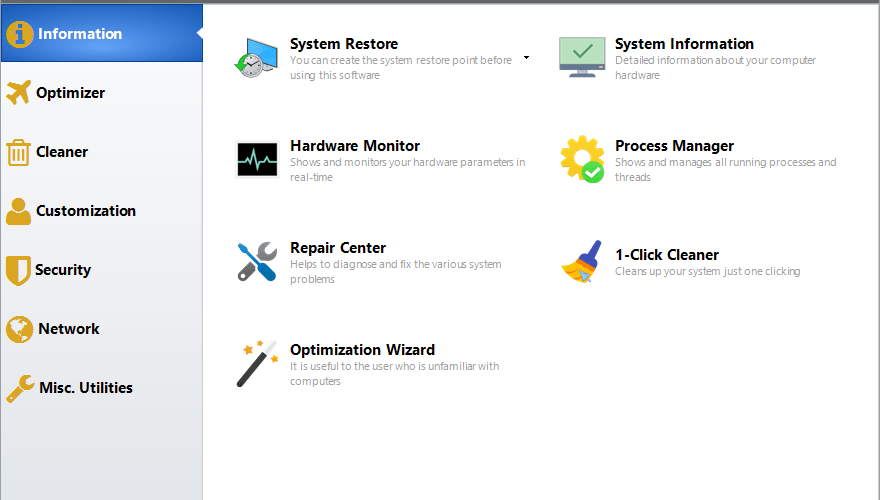Click the Repair Center wrench and screwdriver icon

point(257,262)
